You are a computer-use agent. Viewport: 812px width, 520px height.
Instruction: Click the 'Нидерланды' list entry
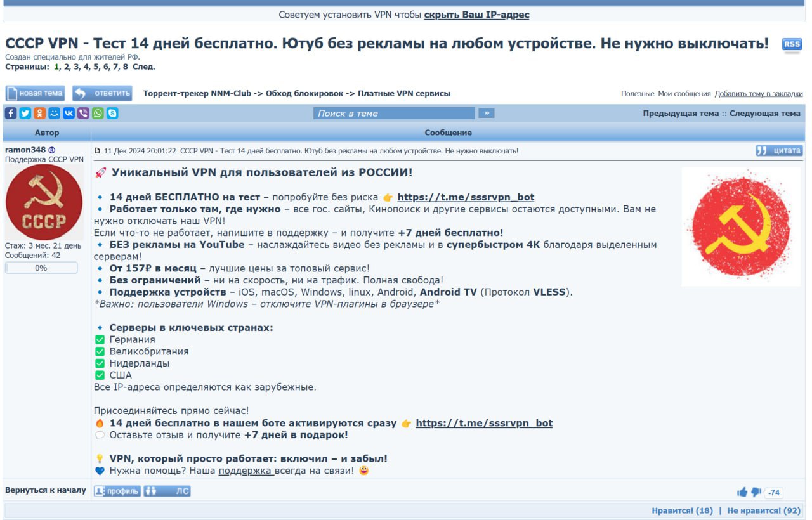pyautogui.click(x=140, y=363)
